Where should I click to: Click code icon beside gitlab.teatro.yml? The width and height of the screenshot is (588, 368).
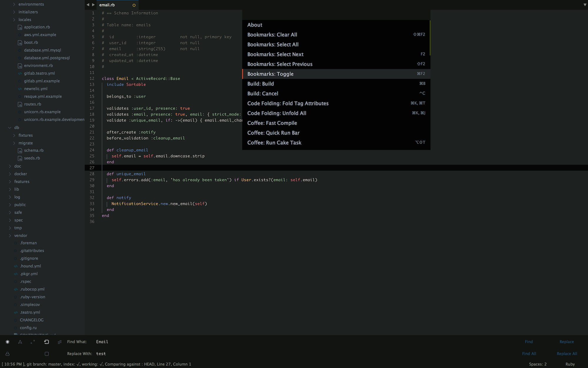[20, 74]
